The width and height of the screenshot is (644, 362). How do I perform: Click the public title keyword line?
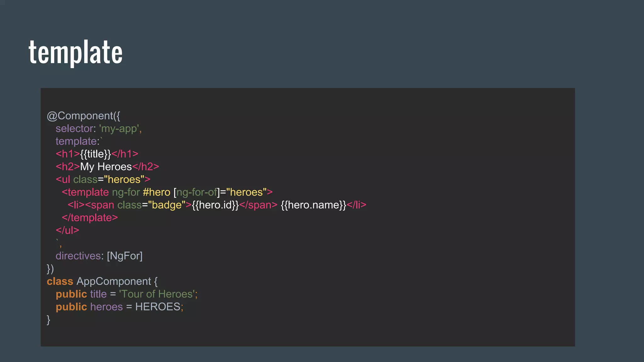pyautogui.click(x=71, y=294)
